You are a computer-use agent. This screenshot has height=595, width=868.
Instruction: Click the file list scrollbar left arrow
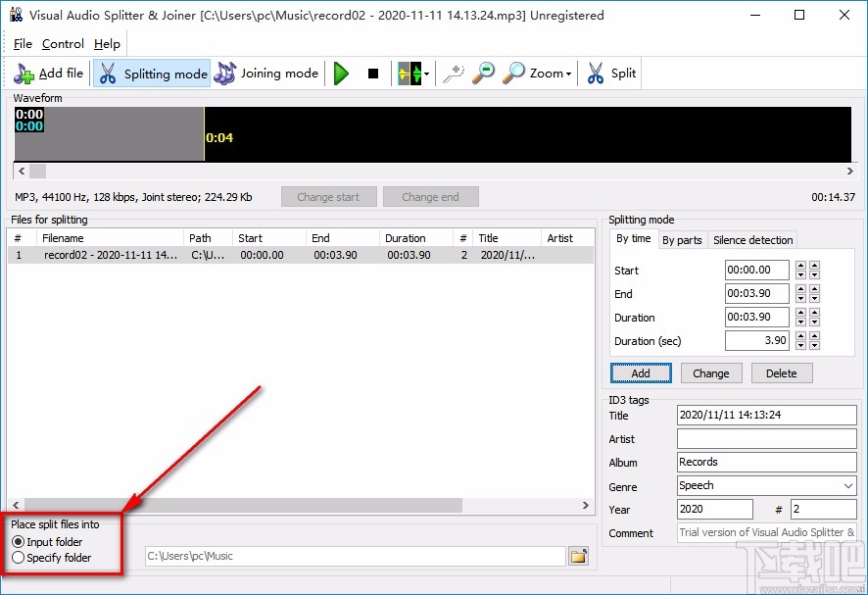click(16, 505)
